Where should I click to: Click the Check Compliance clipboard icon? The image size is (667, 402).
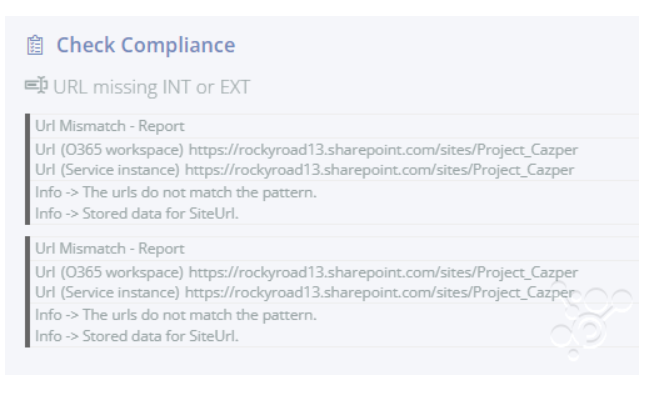tap(35, 45)
